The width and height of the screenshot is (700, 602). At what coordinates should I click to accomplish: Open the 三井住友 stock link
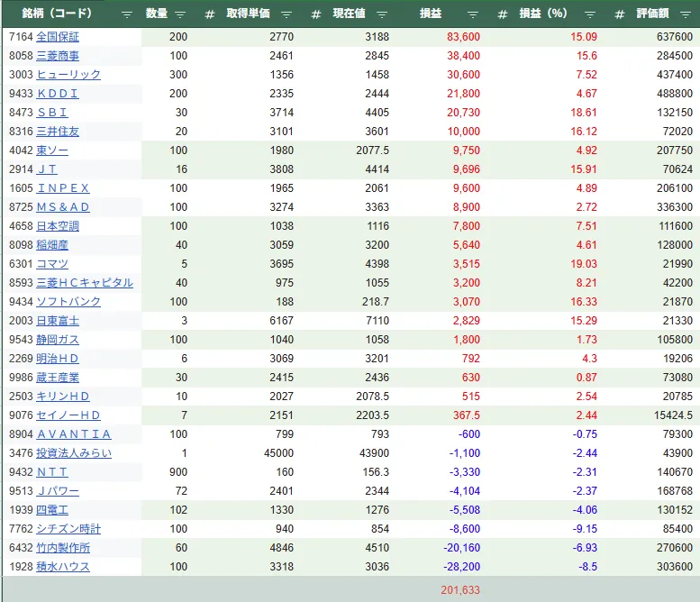(58, 132)
